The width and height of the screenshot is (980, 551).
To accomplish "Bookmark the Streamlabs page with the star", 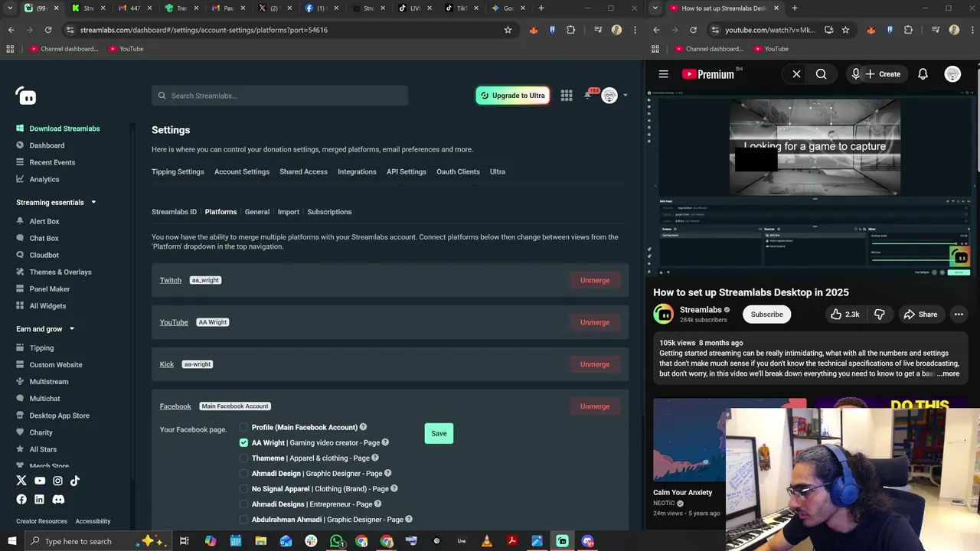I will (508, 30).
